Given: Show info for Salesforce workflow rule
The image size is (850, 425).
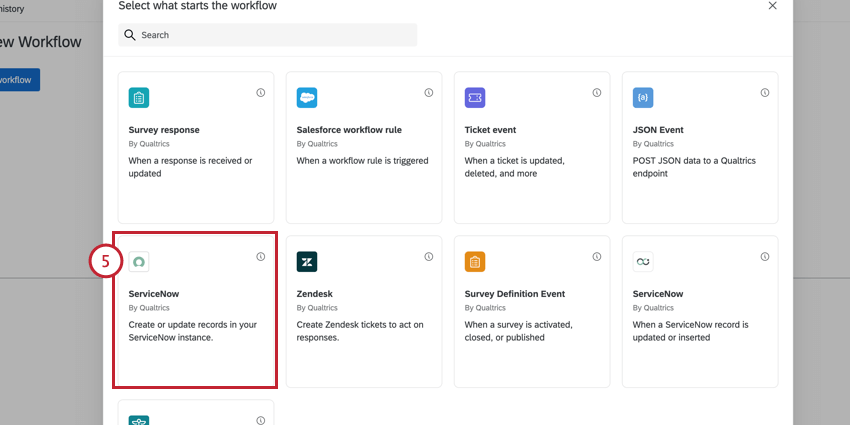Looking at the screenshot, I should coord(429,93).
